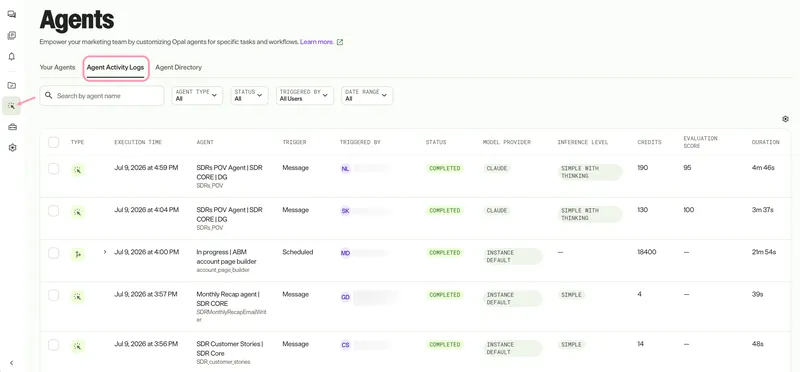800x372 pixels.
Task: Toggle the select-all header checkbox
Action: (x=54, y=142)
